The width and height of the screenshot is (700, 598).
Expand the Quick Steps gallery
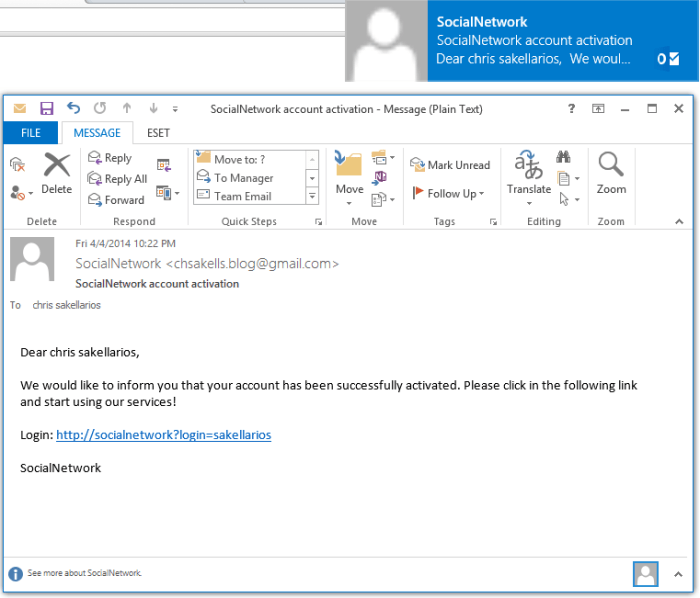point(312,196)
